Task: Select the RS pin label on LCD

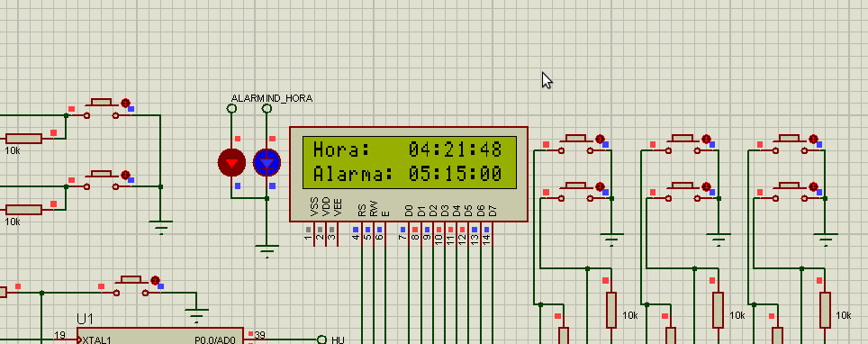Action: coord(362,210)
